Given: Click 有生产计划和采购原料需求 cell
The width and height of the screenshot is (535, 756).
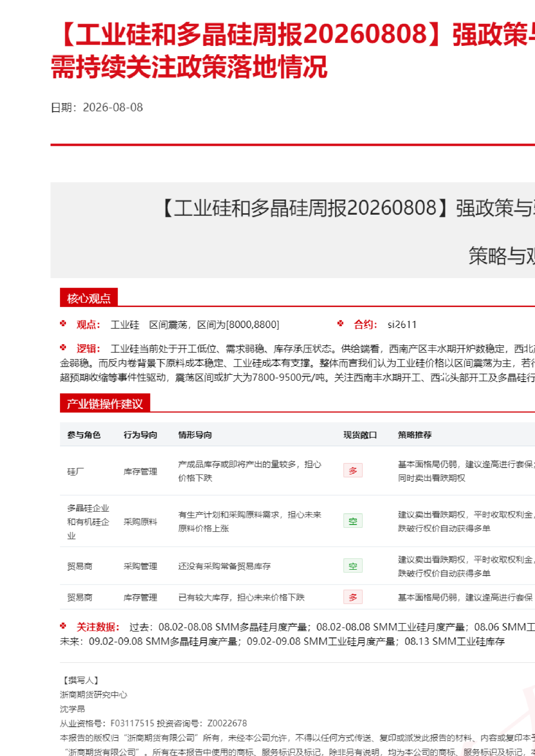Looking at the screenshot, I should (250, 522).
